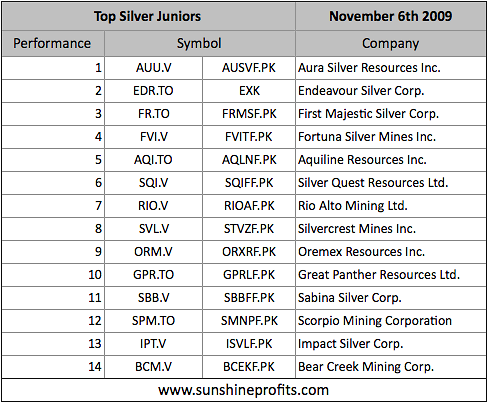
Task: Select the Performance column header
Action: coord(53,43)
